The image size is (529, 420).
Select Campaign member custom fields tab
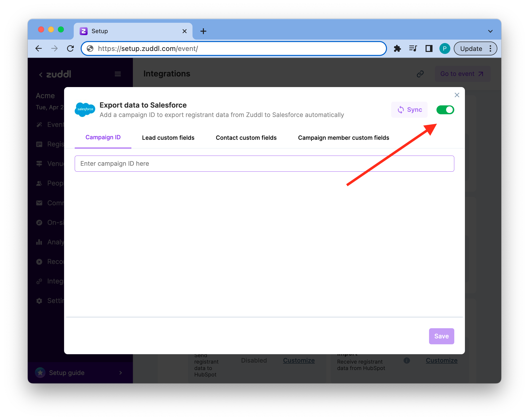343,138
